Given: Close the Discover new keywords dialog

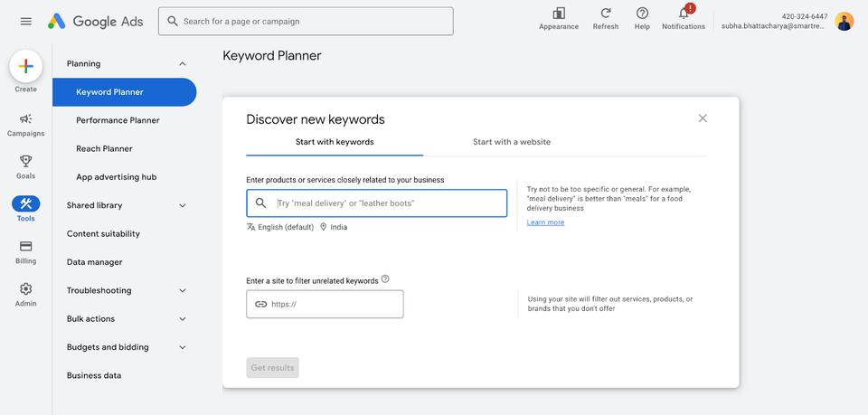Looking at the screenshot, I should [703, 118].
